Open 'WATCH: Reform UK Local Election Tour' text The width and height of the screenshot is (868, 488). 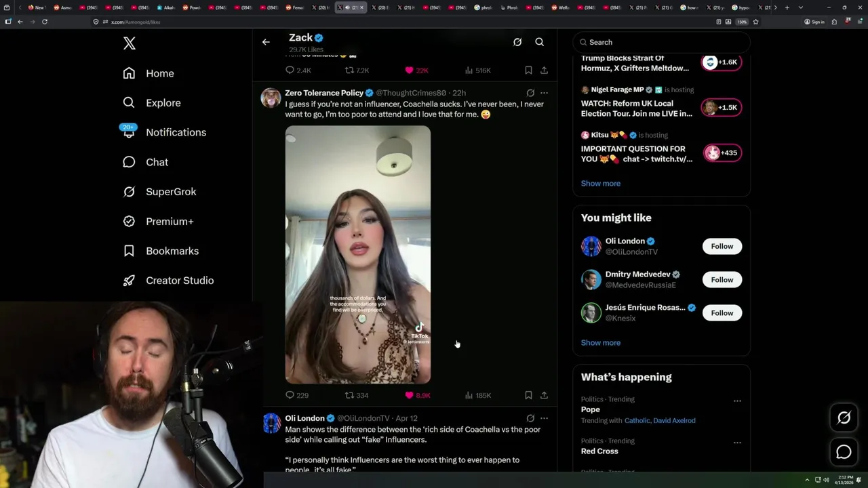click(x=636, y=108)
